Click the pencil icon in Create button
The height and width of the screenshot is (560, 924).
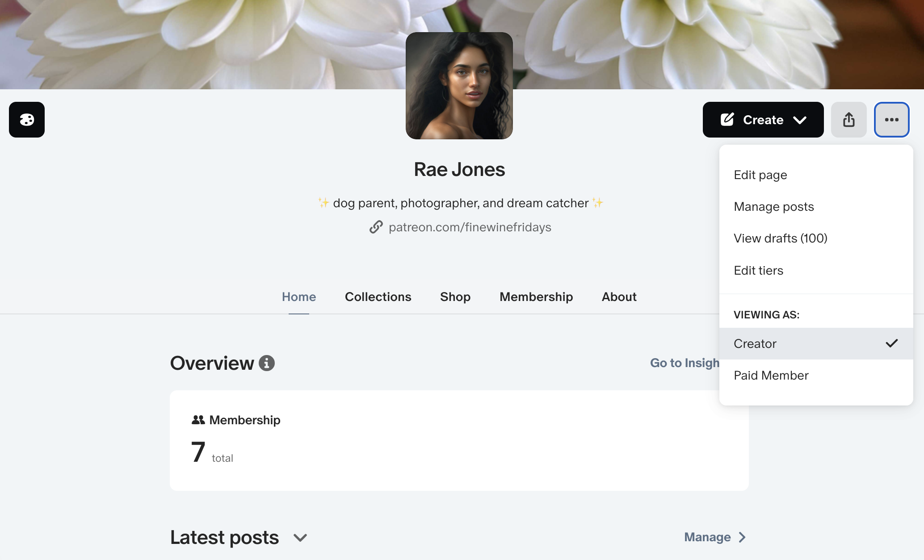pos(727,120)
